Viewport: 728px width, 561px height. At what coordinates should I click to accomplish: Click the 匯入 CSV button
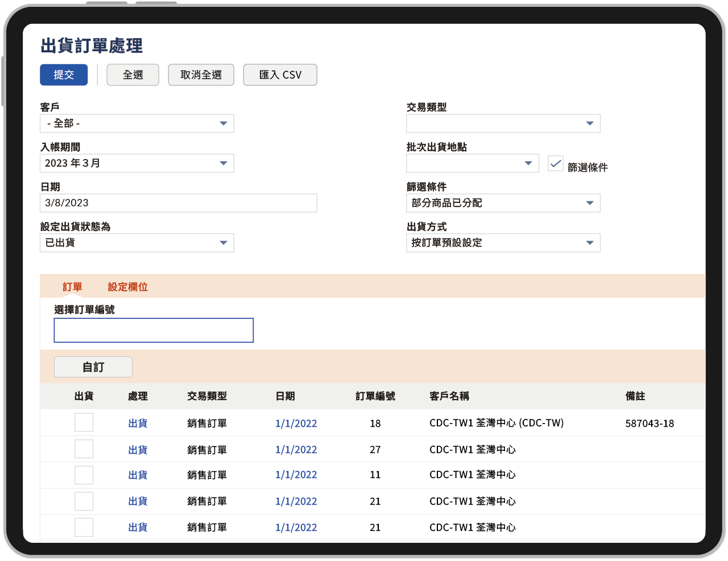(280, 74)
